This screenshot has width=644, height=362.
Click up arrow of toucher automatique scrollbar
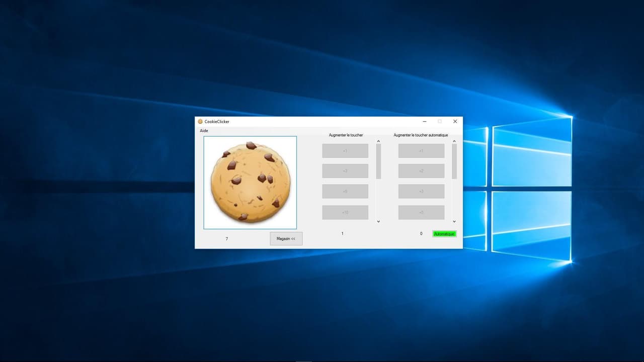tap(454, 141)
